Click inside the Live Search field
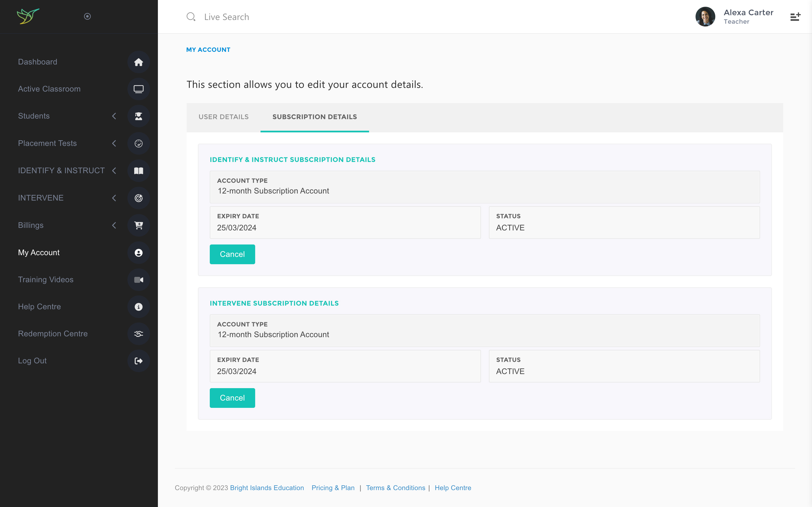Image resolution: width=812 pixels, height=507 pixels. (x=227, y=16)
